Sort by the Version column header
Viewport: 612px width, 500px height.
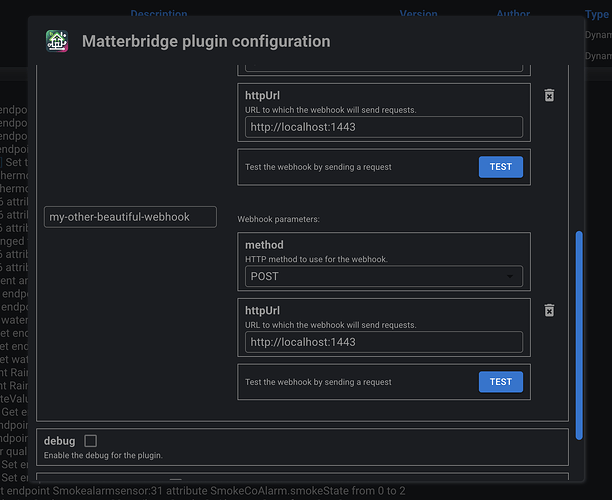click(418, 15)
